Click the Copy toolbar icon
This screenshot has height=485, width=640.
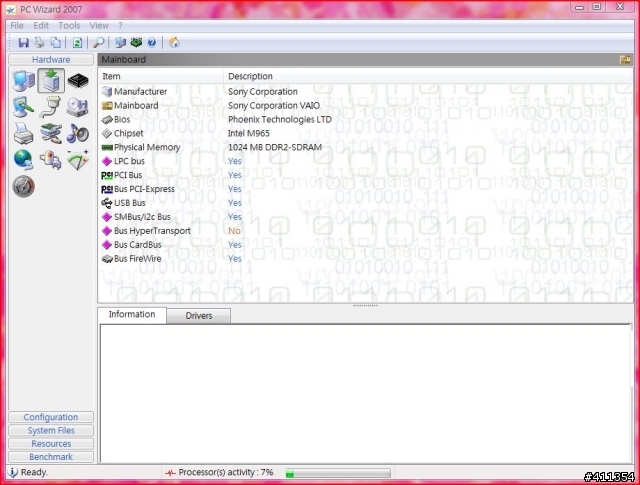[x=56, y=42]
